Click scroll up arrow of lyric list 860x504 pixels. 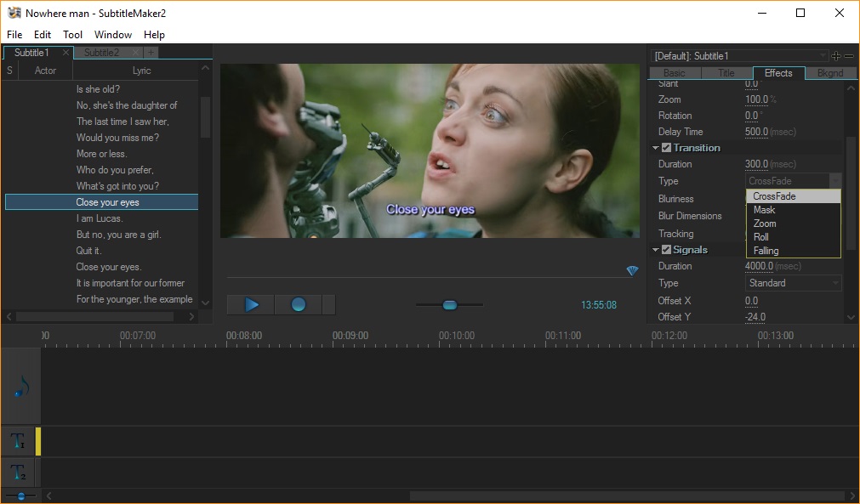coord(206,68)
